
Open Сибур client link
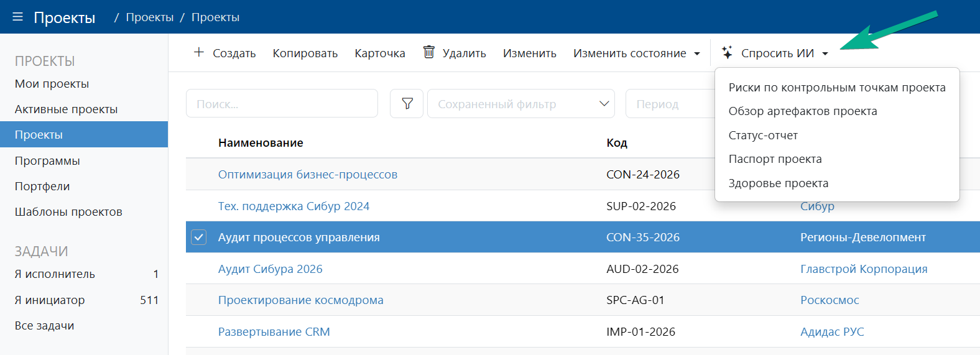(817, 207)
